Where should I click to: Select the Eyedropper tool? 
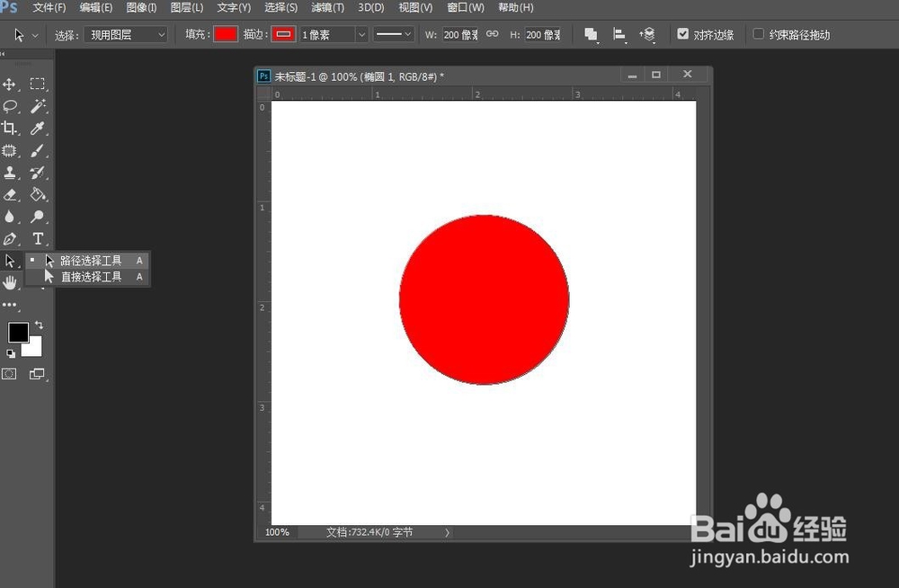pos(37,128)
